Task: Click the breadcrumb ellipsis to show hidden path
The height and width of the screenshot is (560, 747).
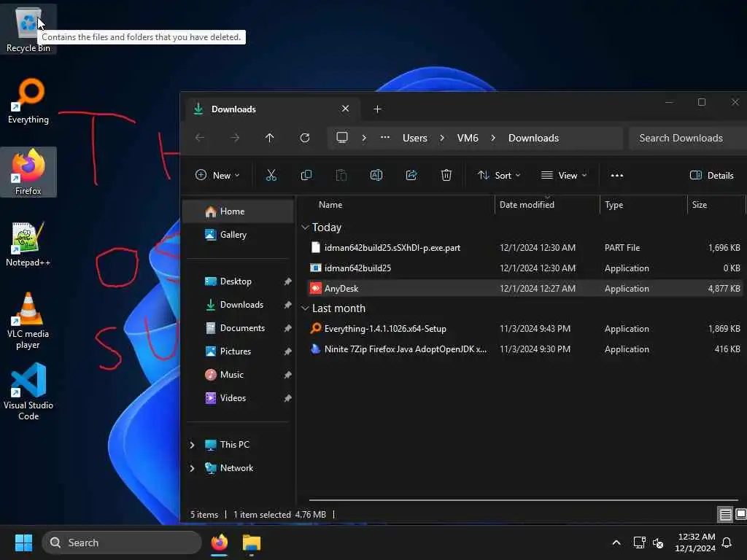Action: click(x=385, y=138)
